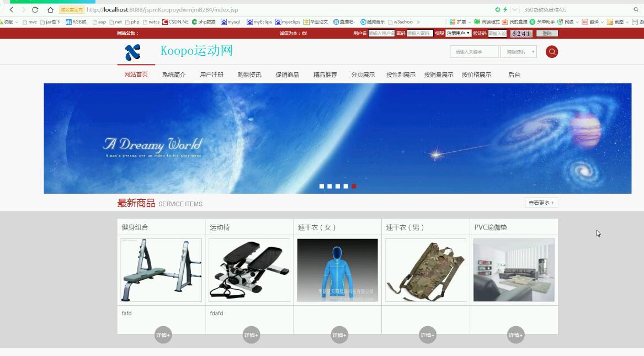Viewport: 644px width, 356px height.
Task: Go back with the browser back arrow
Action: [12, 9]
